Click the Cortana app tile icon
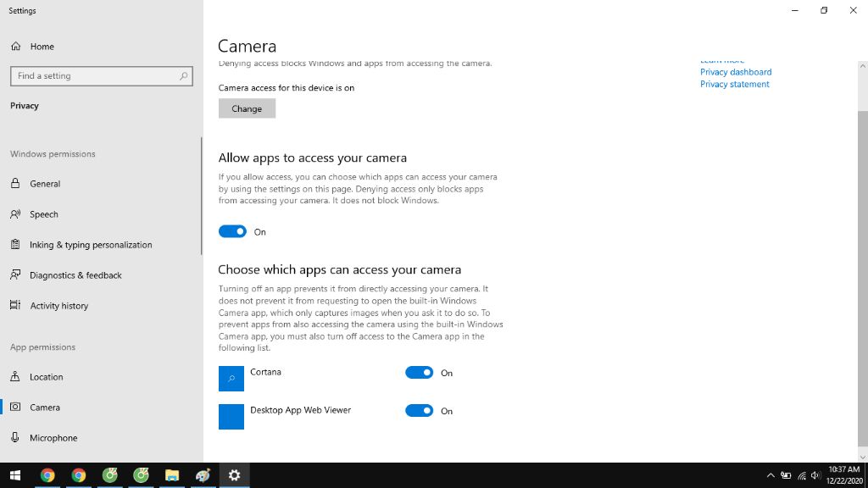This screenshot has height=488, width=868. tap(231, 379)
